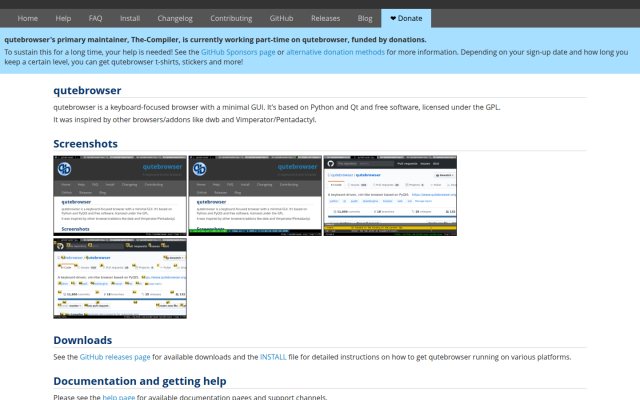Open the INSTALL file link

[x=273, y=357]
